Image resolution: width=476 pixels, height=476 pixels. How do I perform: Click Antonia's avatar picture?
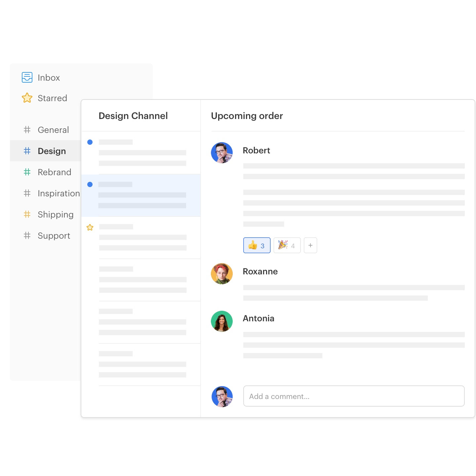(222, 321)
